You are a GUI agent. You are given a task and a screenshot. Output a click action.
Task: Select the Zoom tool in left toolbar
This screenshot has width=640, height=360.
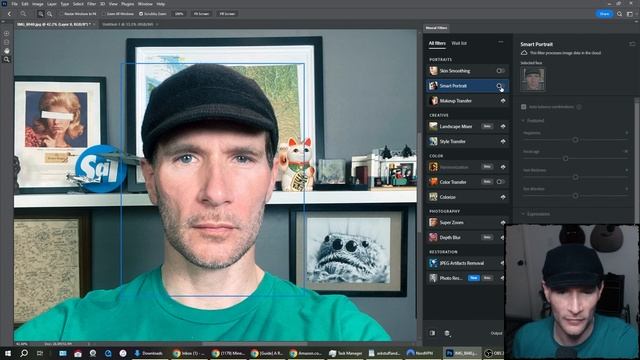7,60
